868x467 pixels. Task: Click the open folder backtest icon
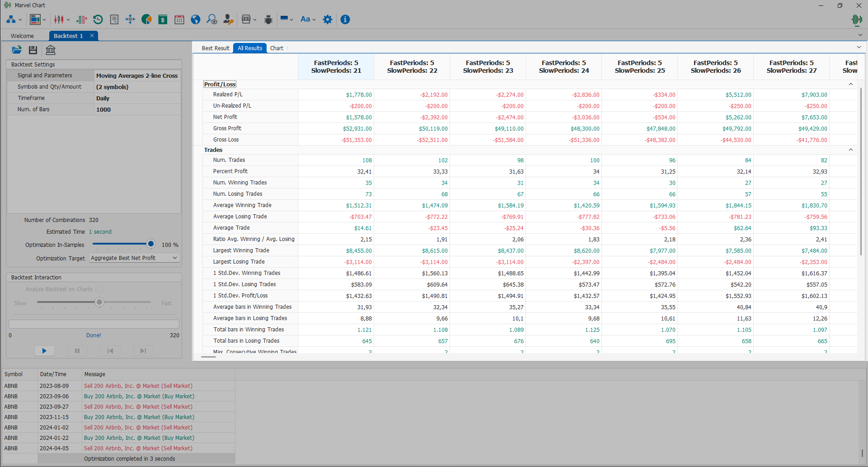pos(17,50)
